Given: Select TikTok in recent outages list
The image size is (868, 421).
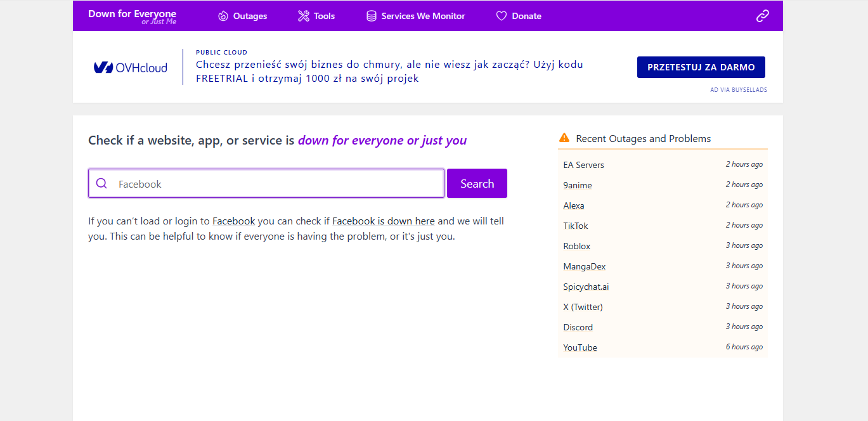Looking at the screenshot, I should pos(576,226).
